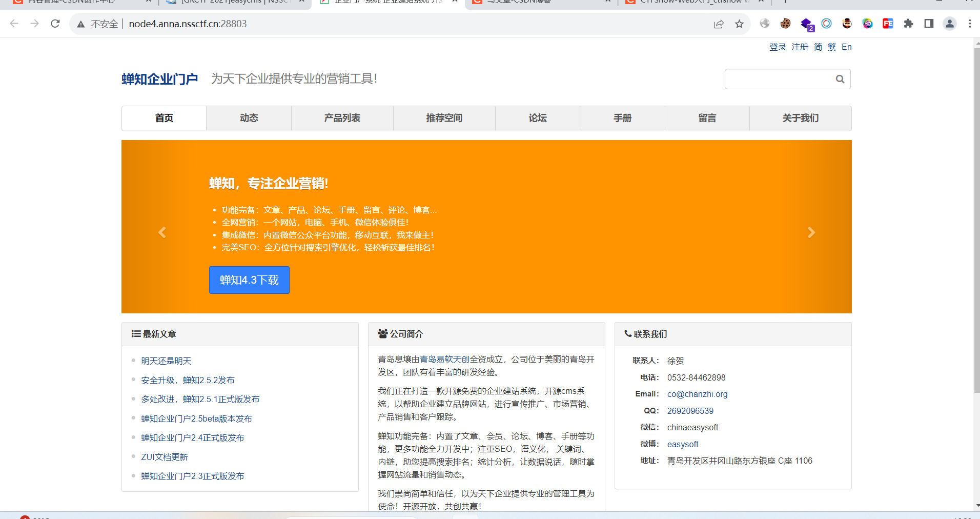980x519 pixels.
Task: Reload the current page
Action: click(x=55, y=24)
